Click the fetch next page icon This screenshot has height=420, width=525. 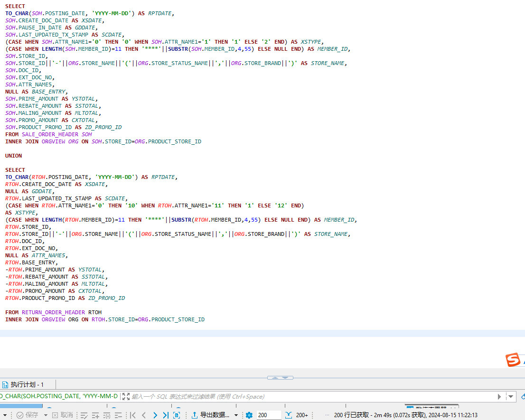[x=288, y=415]
